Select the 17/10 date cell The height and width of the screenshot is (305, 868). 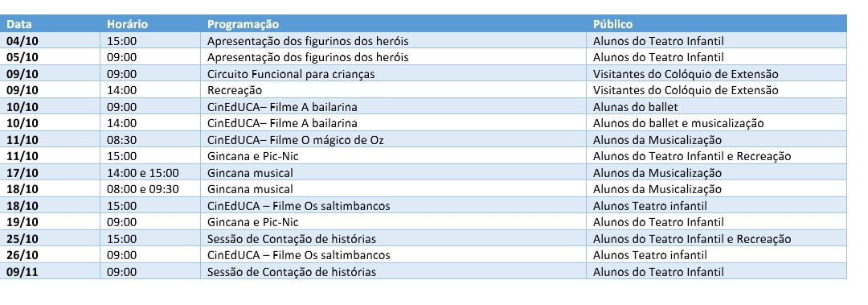[x=51, y=172]
